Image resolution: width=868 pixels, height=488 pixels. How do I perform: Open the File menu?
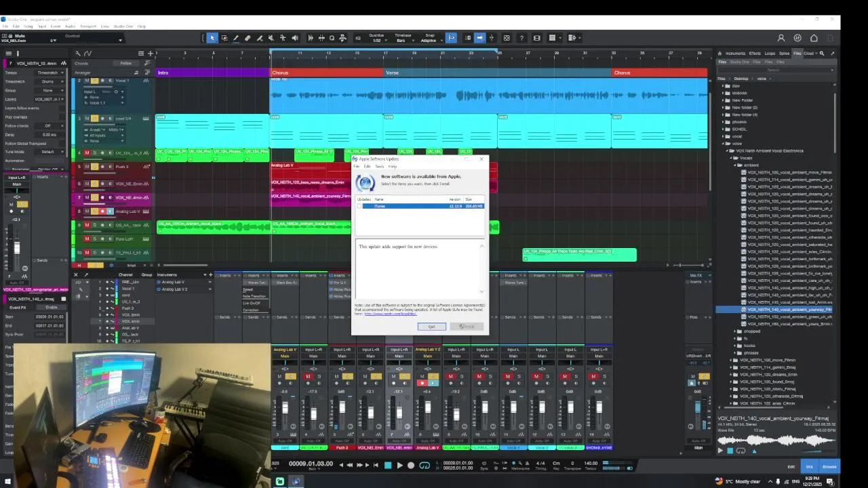point(5,26)
